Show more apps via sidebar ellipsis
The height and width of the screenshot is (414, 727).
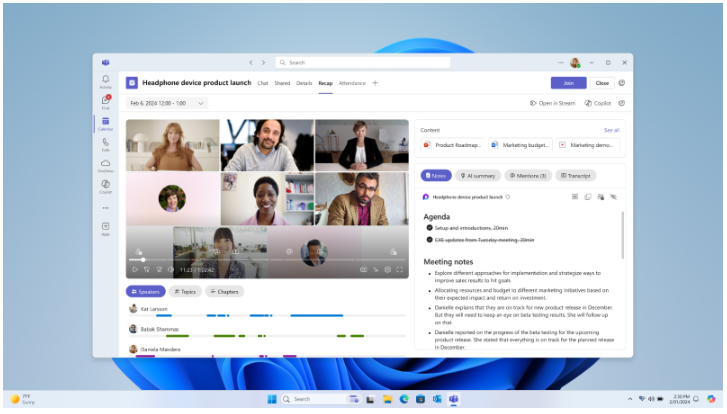coord(105,208)
